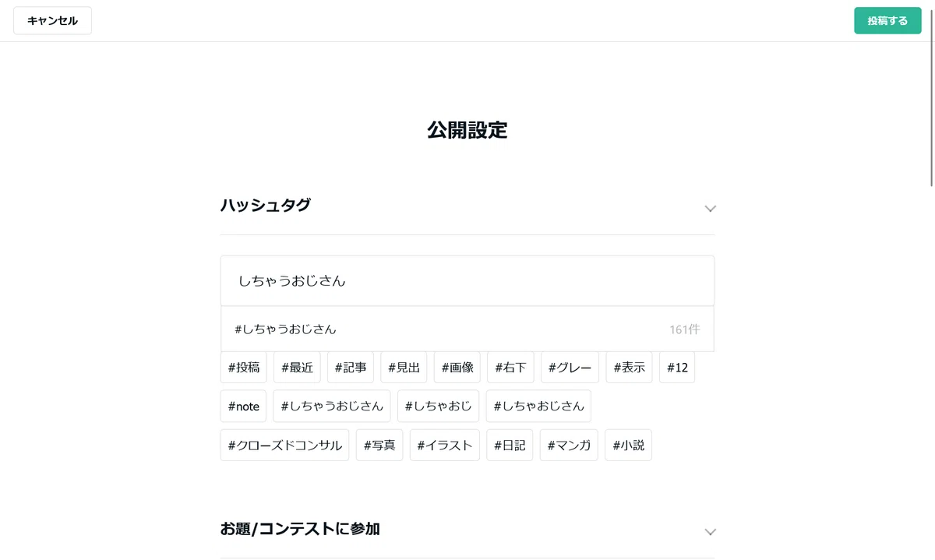Add the #しちゃおじ hashtag

pos(438,406)
